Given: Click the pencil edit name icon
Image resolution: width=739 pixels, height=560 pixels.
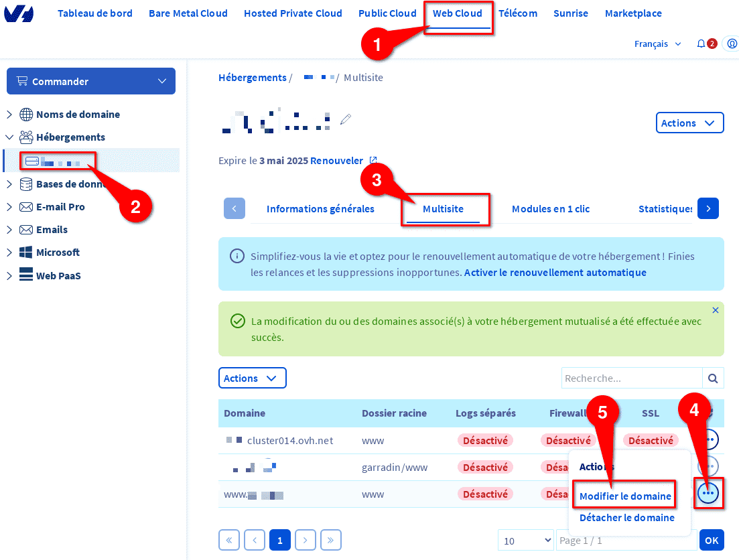Looking at the screenshot, I should [x=346, y=119].
